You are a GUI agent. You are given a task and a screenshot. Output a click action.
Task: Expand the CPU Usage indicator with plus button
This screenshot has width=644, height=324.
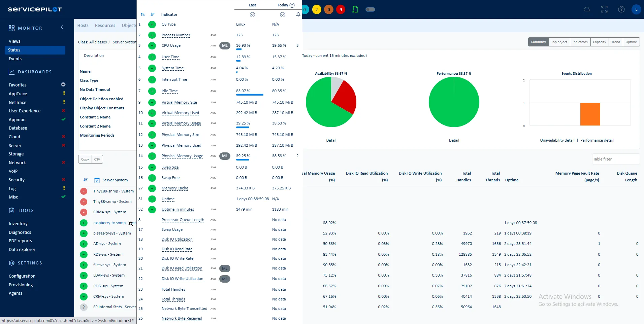[x=152, y=45]
